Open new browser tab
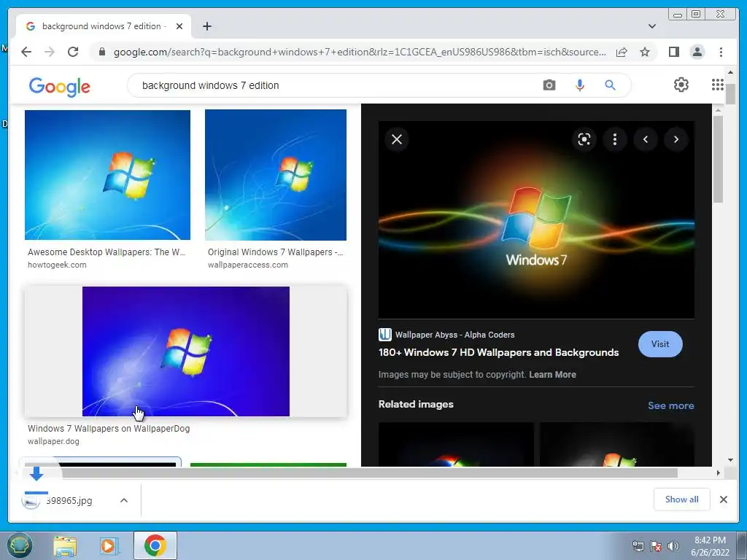 click(x=206, y=26)
